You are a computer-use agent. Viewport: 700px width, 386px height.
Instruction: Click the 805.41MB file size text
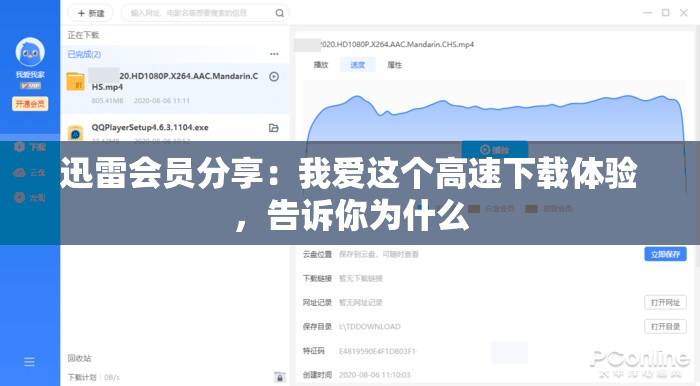pyautogui.click(x=107, y=101)
